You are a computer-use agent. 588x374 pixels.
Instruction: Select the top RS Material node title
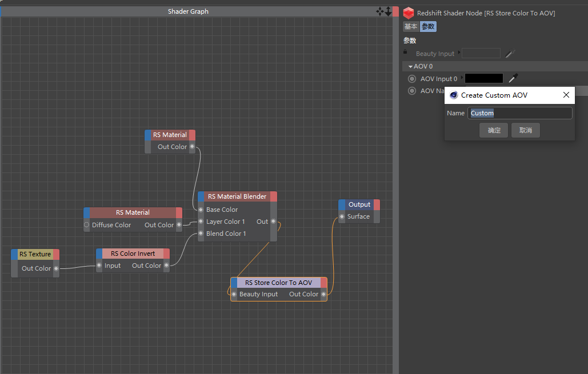[x=170, y=135]
